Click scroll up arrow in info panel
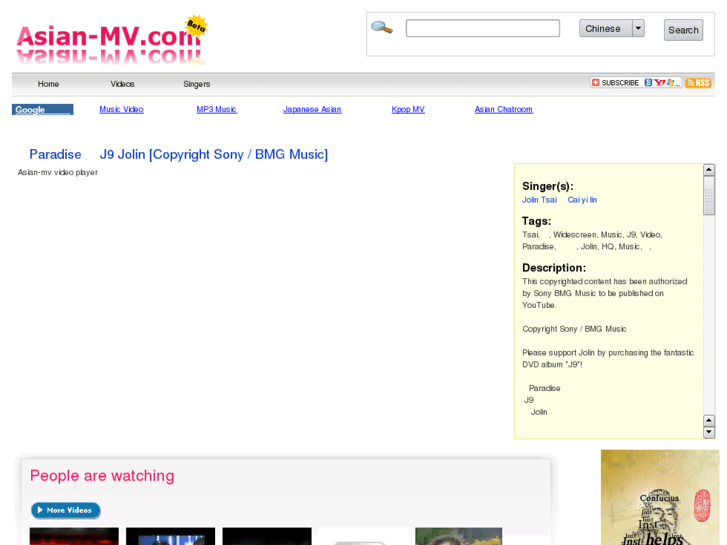Screen dimensions: 727x545 point(708,170)
